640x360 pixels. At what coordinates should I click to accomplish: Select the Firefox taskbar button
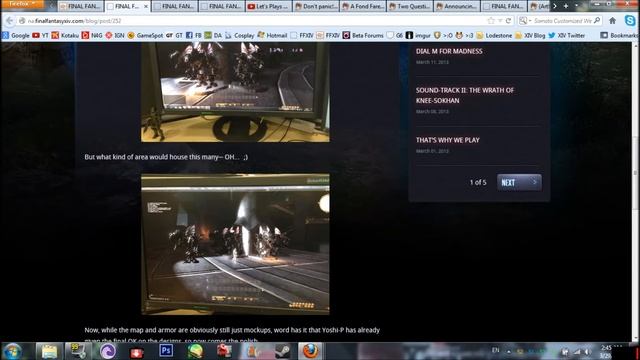point(310,351)
